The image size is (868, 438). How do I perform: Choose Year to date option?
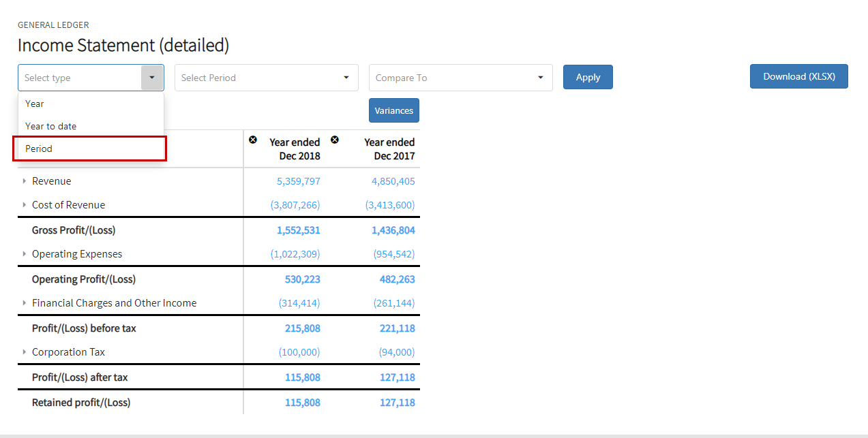91,126
